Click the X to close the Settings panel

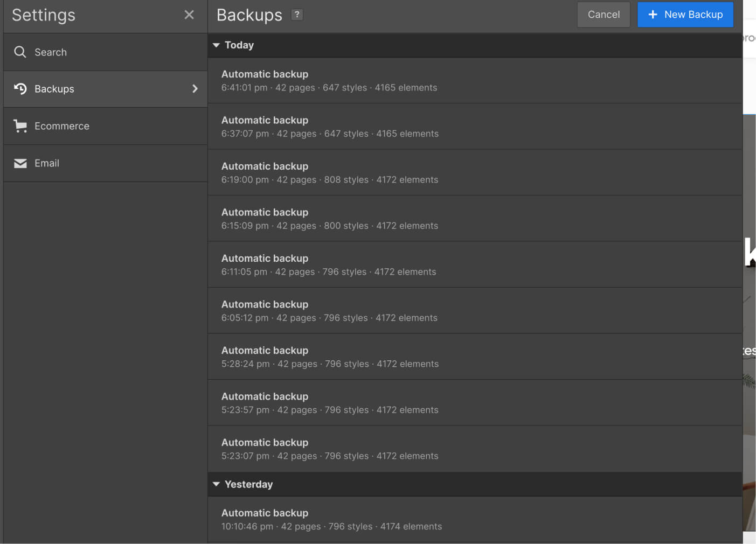click(189, 15)
